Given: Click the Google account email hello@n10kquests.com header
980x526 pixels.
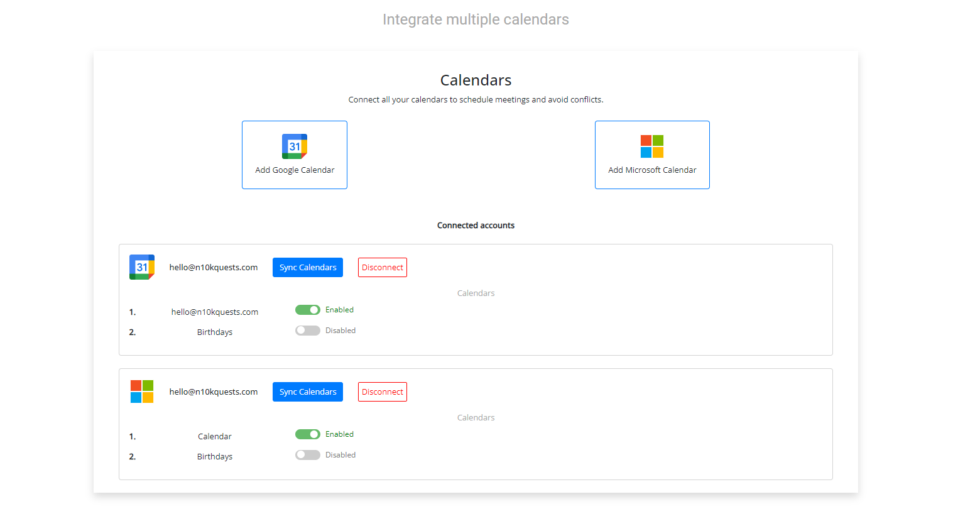Looking at the screenshot, I should 214,267.
